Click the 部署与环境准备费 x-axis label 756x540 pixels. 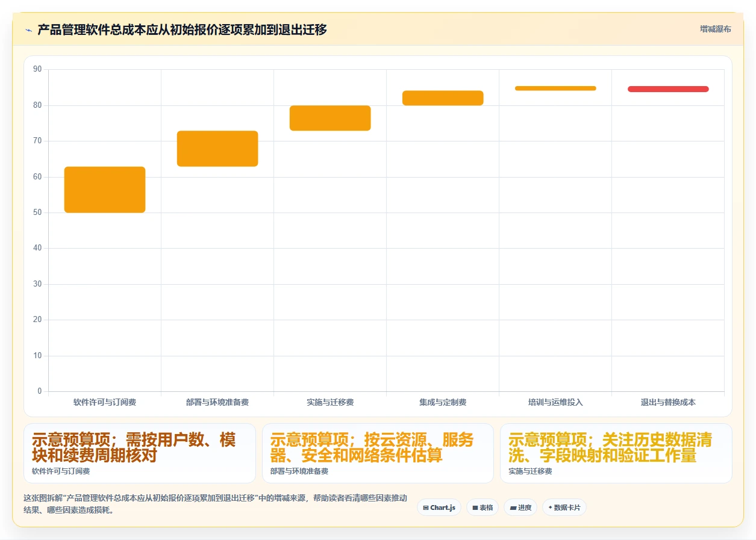tap(217, 402)
